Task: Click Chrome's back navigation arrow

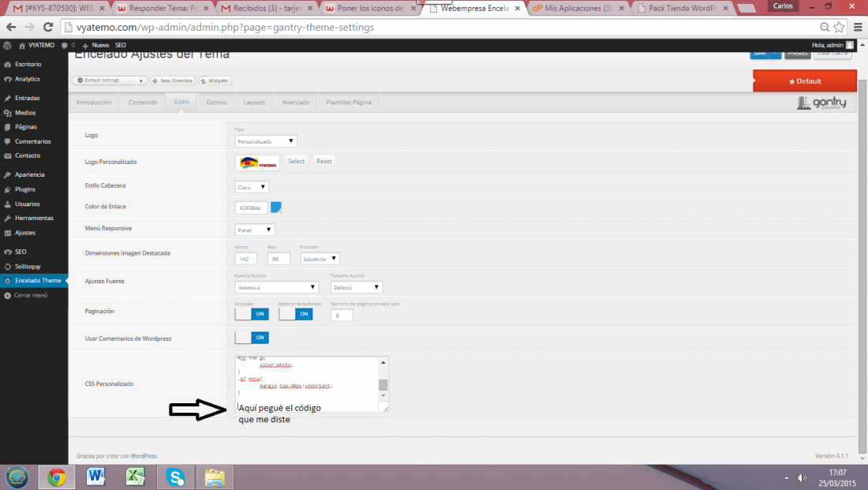Action: [x=11, y=27]
